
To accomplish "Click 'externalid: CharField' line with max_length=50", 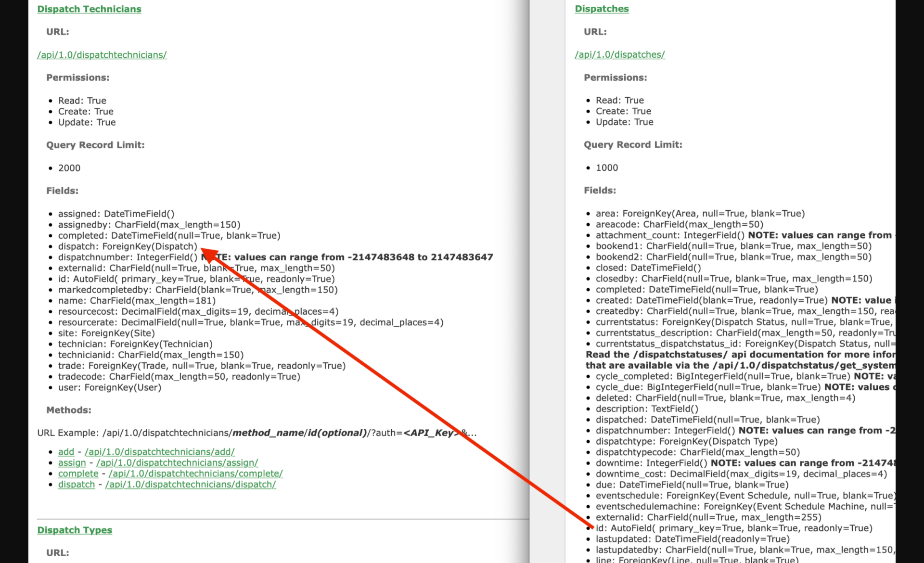I will [196, 268].
